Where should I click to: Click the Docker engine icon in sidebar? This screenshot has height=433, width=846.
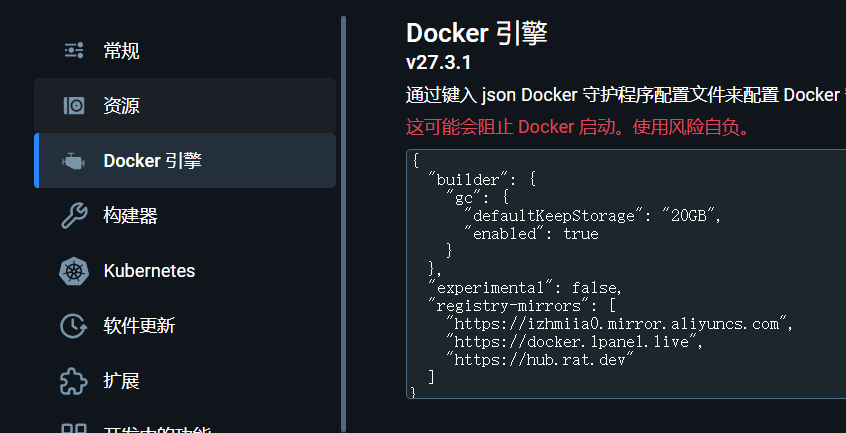pos(73,161)
